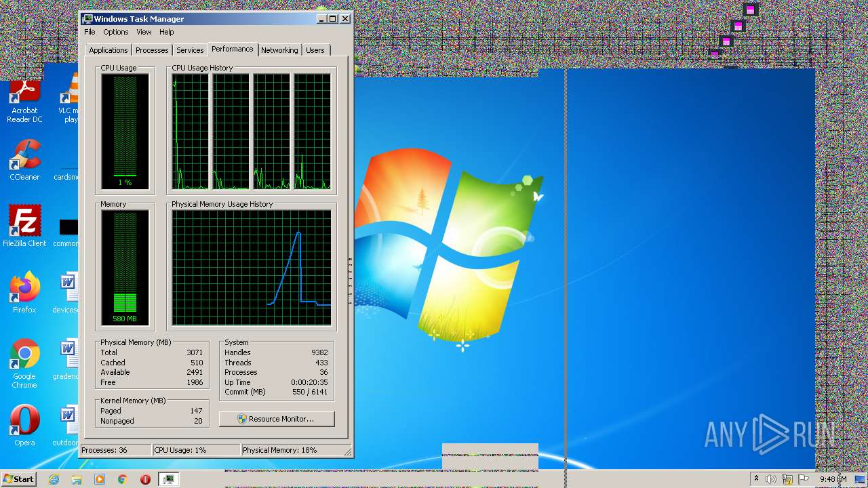Screen dimensions: 868x488
Task: Open FileZilla Client desktop icon
Action: 24,226
